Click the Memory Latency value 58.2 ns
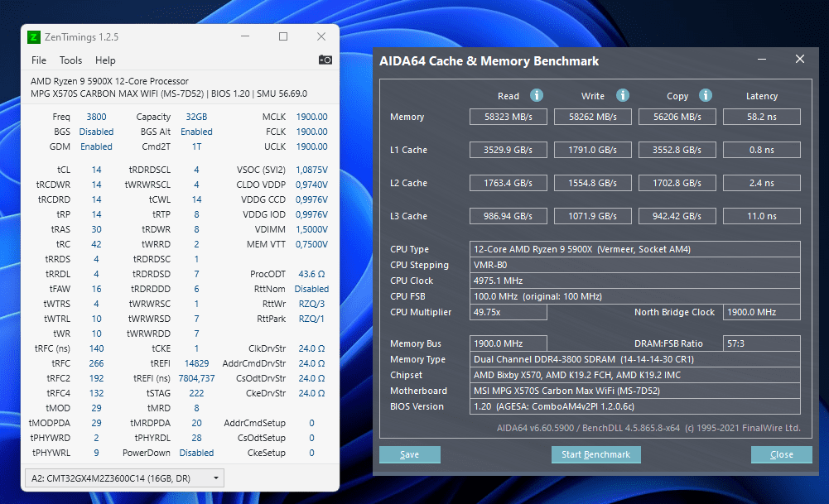The width and height of the screenshot is (829, 504). click(x=762, y=117)
